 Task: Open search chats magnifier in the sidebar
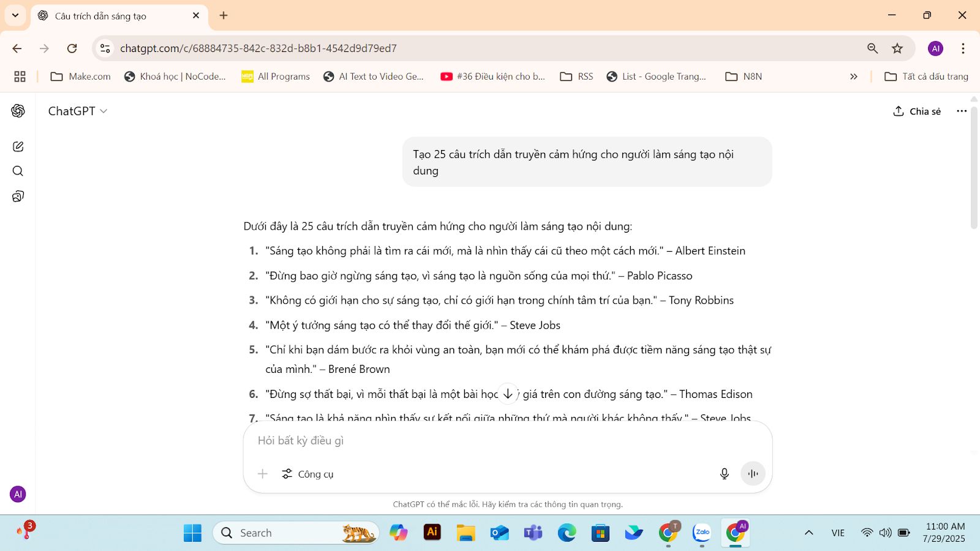tap(18, 171)
